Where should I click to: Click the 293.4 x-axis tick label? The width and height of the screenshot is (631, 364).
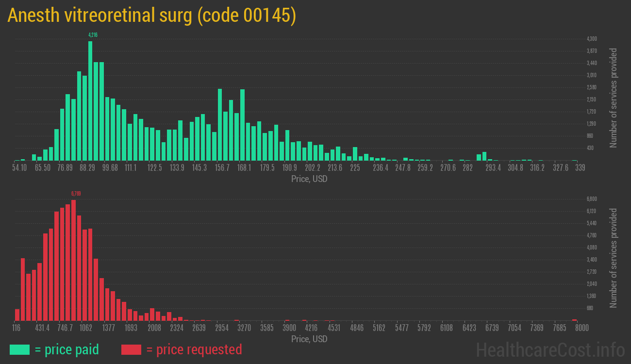(x=493, y=168)
